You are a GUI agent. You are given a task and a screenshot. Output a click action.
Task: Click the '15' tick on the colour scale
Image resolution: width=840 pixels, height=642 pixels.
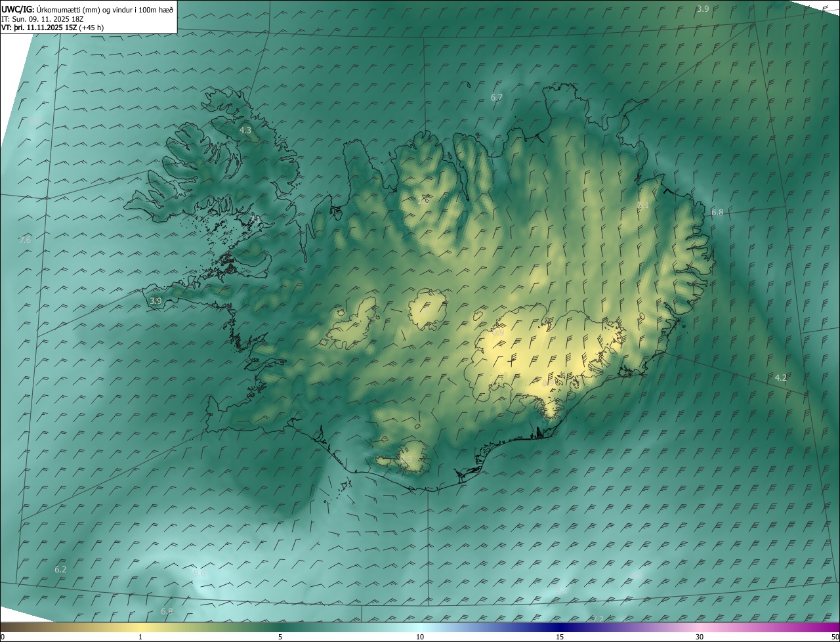pyautogui.click(x=560, y=637)
